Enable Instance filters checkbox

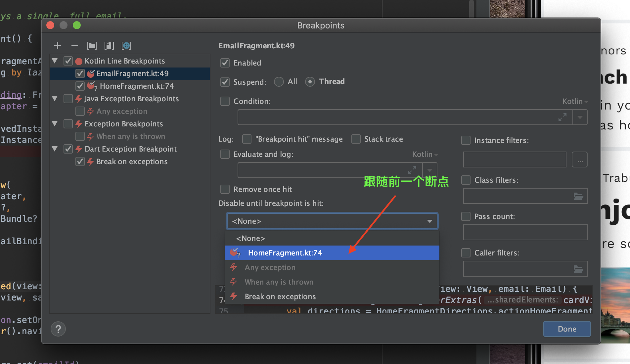466,140
